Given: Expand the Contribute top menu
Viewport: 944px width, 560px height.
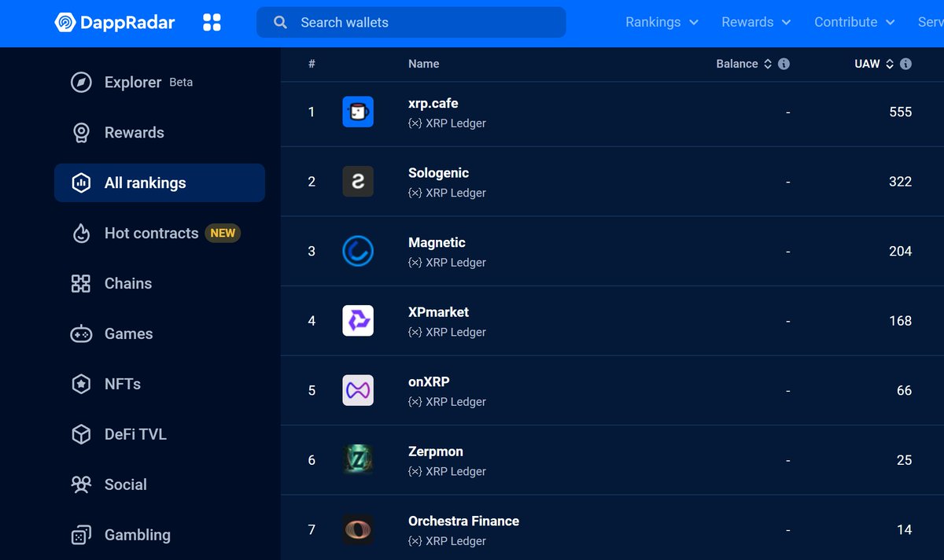Looking at the screenshot, I should pyautogui.click(x=854, y=22).
